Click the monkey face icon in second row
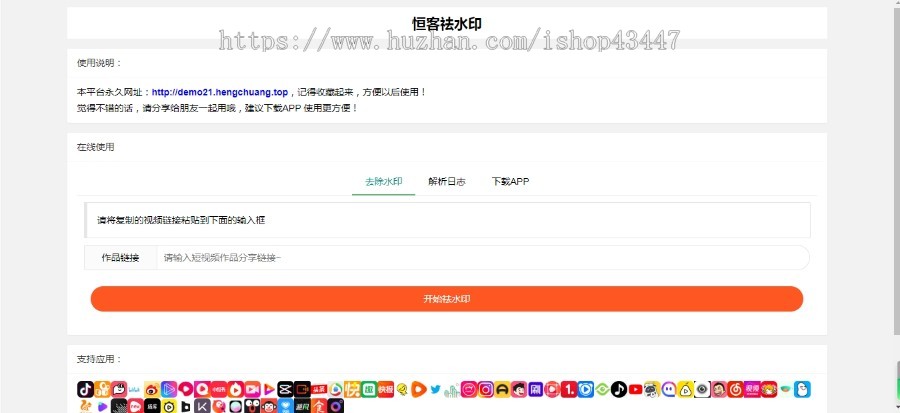Screen dimensions: 900x413 269,406
